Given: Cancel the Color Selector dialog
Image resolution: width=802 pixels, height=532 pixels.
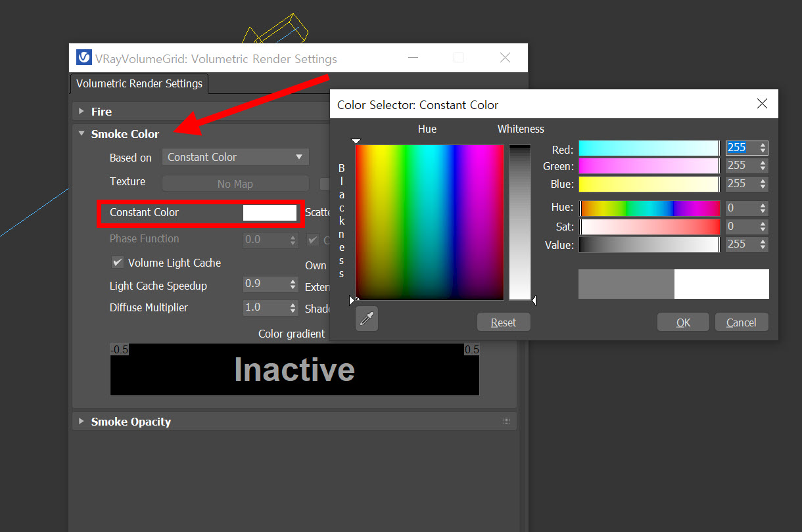Looking at the screenshot, I should (x=741, y=322).
